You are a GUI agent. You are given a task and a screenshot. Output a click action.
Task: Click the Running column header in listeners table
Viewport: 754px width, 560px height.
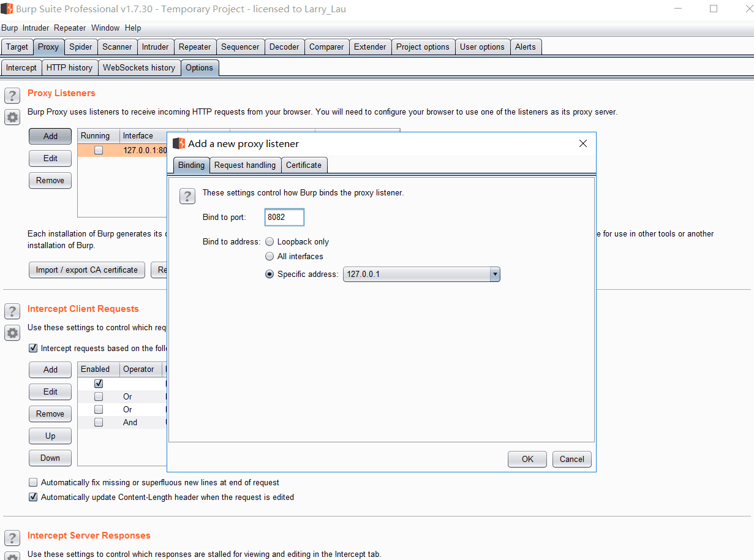pos(99,136)
